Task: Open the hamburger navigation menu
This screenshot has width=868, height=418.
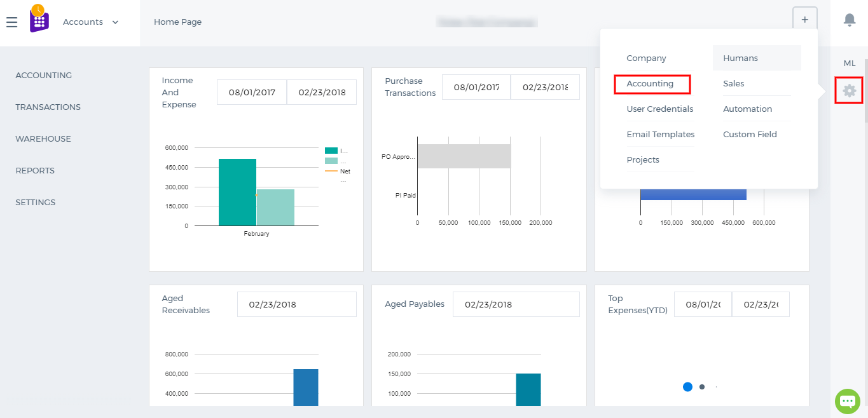Action: (11, 23)
